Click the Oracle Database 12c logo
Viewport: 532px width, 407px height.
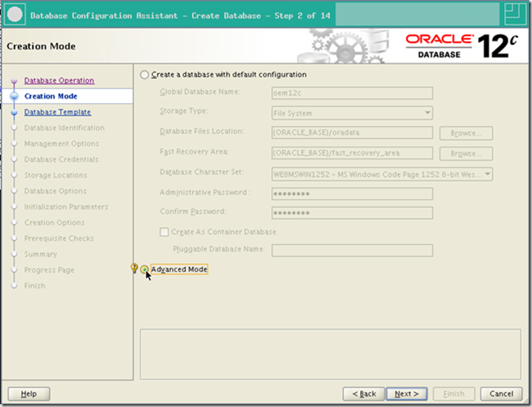click(x=462, y=46)
